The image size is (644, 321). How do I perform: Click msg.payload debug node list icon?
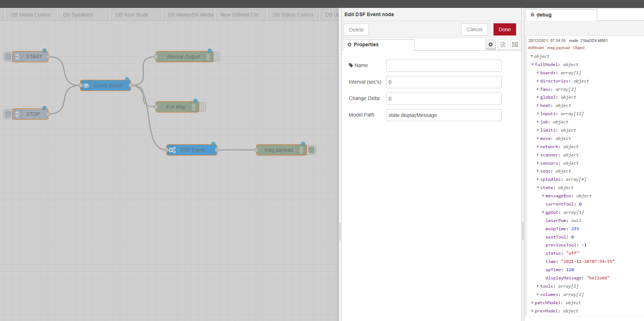click(x=301, y=150)
